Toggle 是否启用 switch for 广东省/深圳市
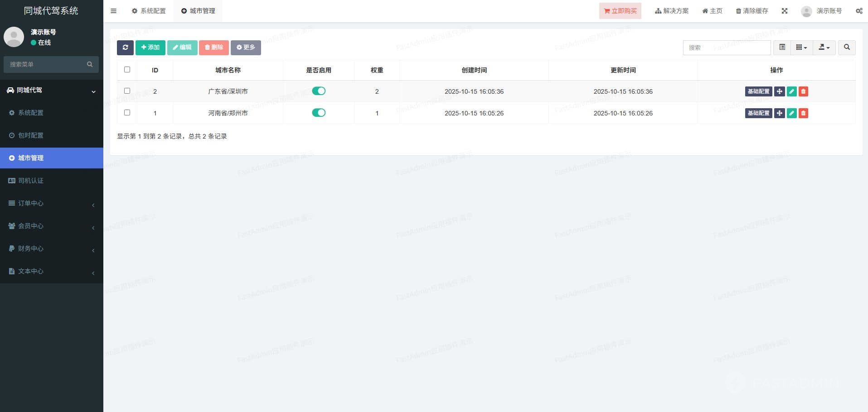The width and height of the screenshot is (868, 412). [x=319, y=91]
